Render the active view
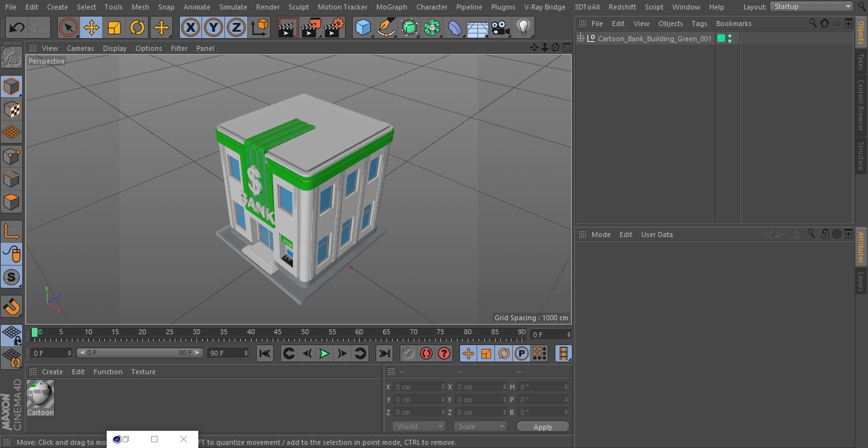This screenshot has height=448, width=868. pos(288,27)
